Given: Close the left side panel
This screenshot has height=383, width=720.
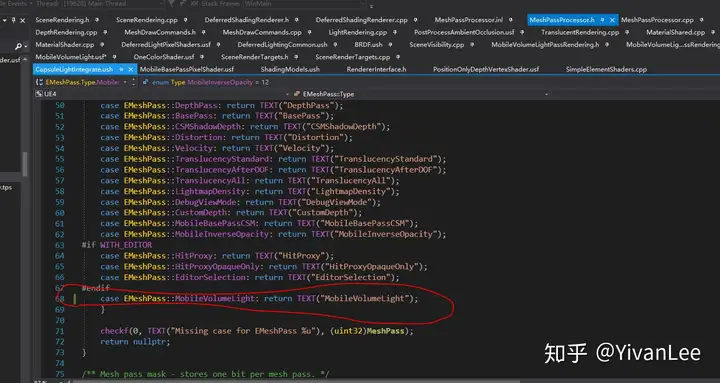Looking at the screenshot, I should pyautogui.click(x=22, y=21).
